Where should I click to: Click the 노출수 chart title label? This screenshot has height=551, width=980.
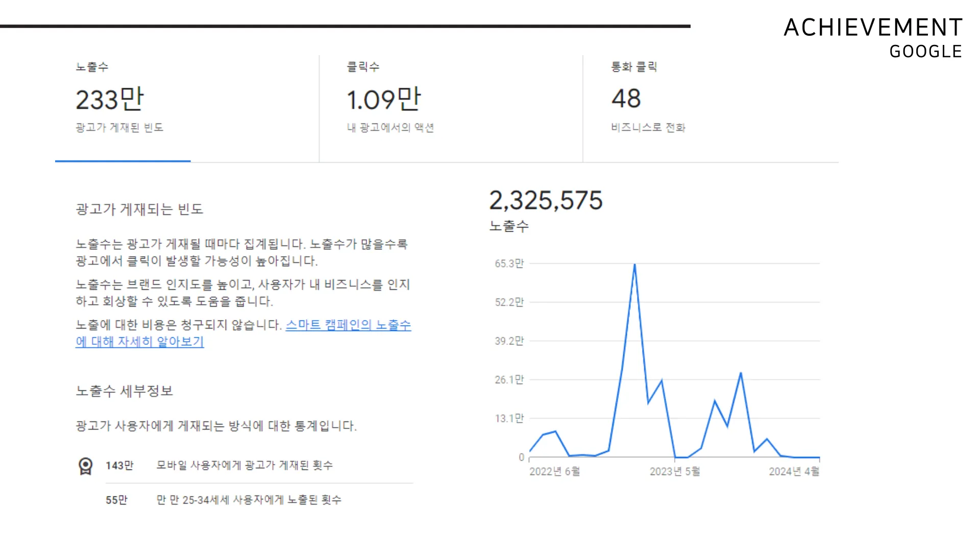tap(509, 227)
